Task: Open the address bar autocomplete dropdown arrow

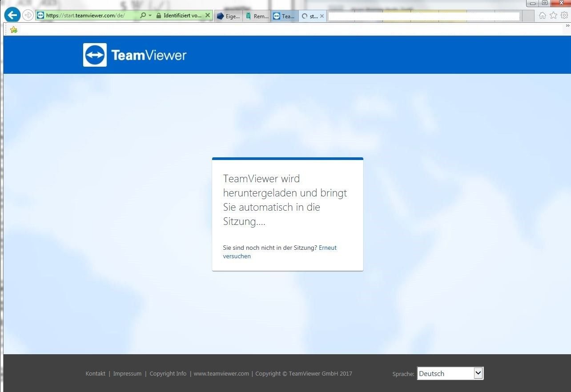Action: pyautogui.click(x=150, y=16)
